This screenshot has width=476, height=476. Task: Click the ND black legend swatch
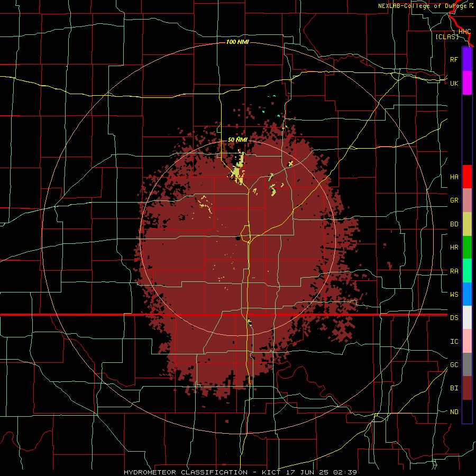click(467, 411)
